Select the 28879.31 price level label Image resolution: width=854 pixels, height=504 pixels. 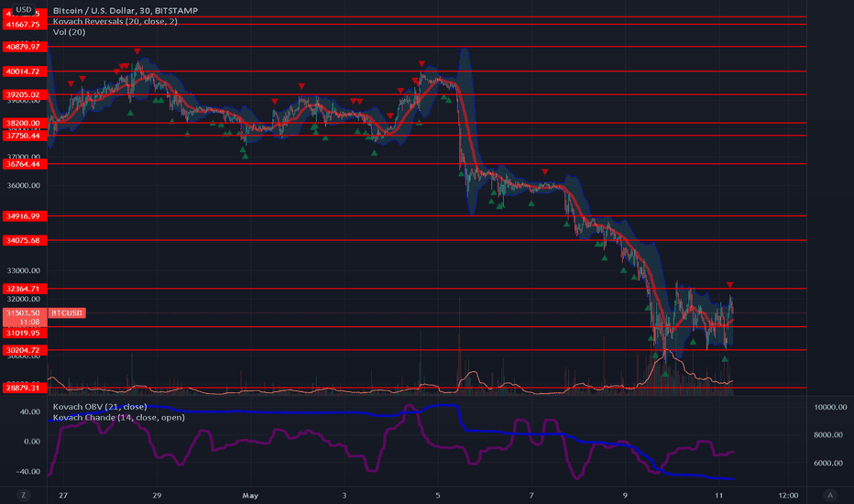[25, 388]
